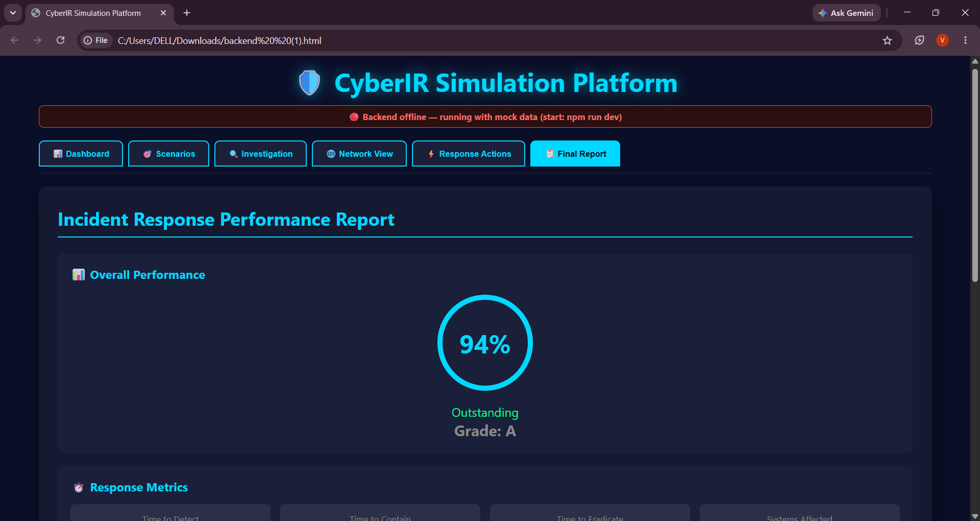Click the Response Metrics clock icon
This screenshot has width=980, height=521.
pos(79,487)
